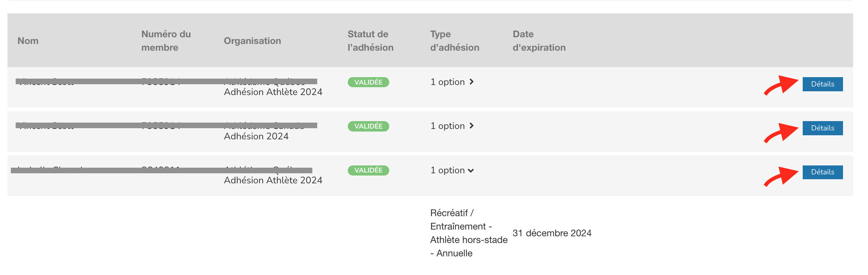Select the Date d'expiration column header
This screenshot has width=868, height=275.
click(539, 41)
